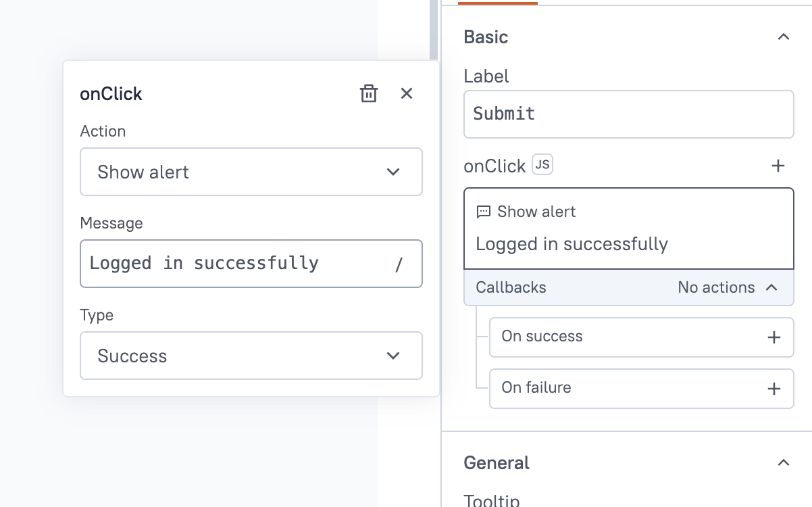This screenshot has width=812, height=507.
Task: Select the Show alert action card
Action: [628, 228]
